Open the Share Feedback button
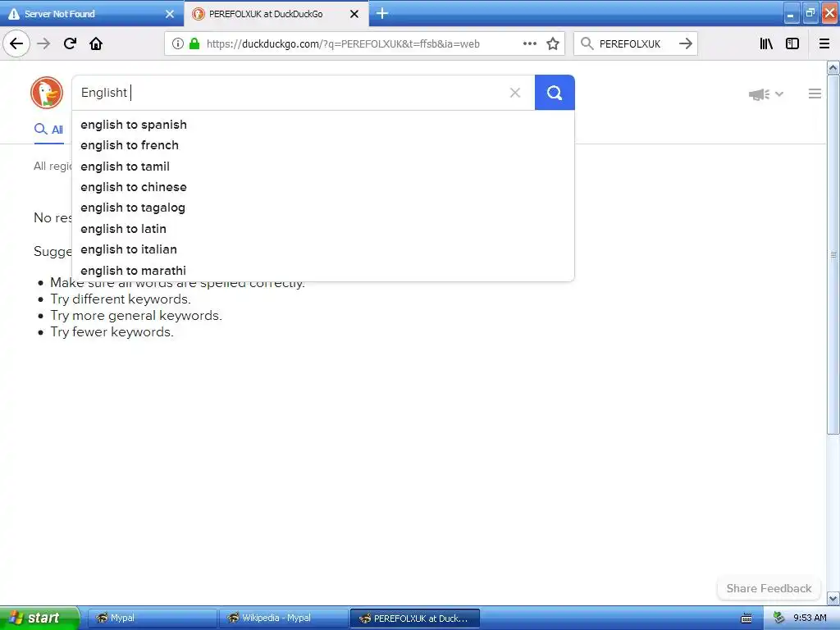The height and width of the screenshot is (630, 840). tap(769, 588)
